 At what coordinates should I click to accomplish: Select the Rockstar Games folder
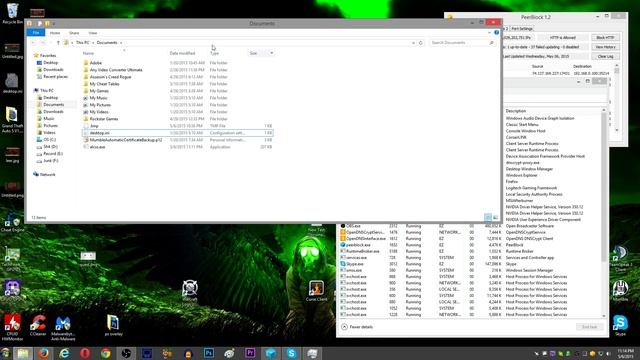coord(104,119)
